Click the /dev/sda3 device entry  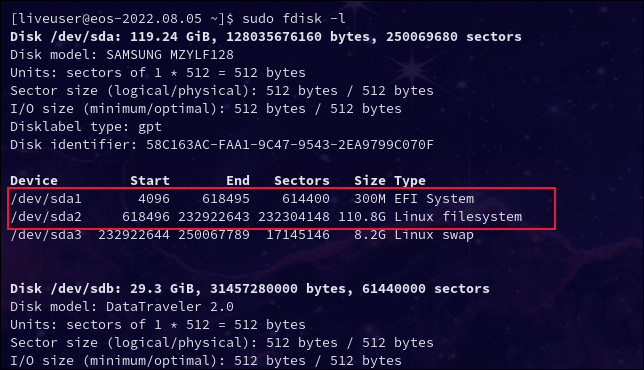(46, 234)
